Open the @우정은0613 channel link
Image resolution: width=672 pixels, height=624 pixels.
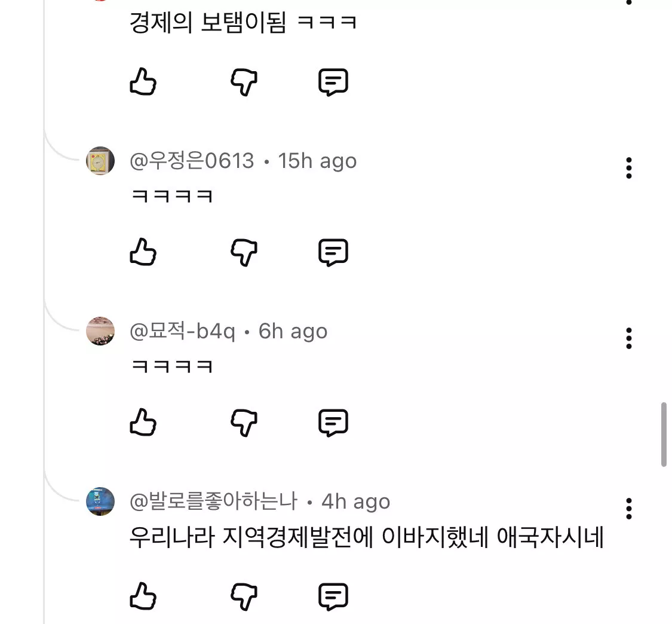click(x=192, y=161)
